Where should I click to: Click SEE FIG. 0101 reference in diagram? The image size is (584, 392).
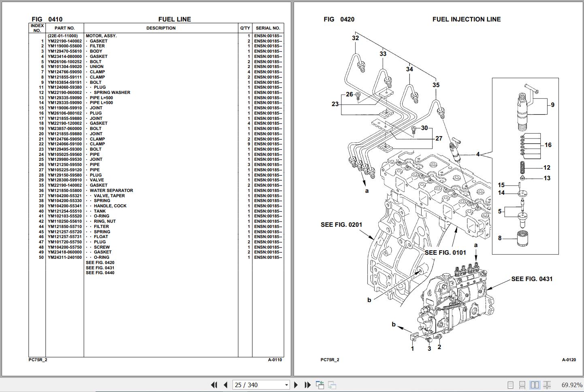point(445,253)
